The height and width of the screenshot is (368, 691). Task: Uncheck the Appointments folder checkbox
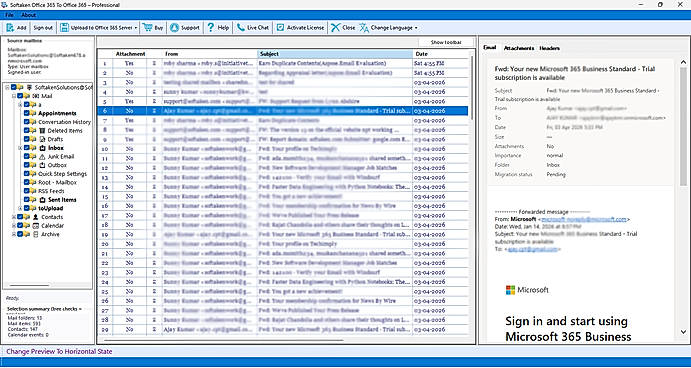(27, 113)
